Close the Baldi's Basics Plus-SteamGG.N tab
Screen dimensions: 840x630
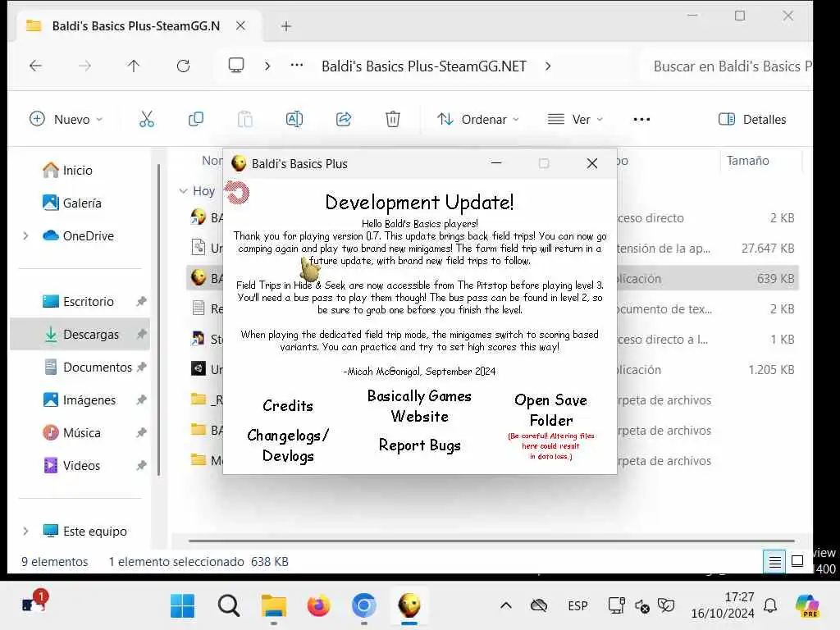click(x=240, y=25)
